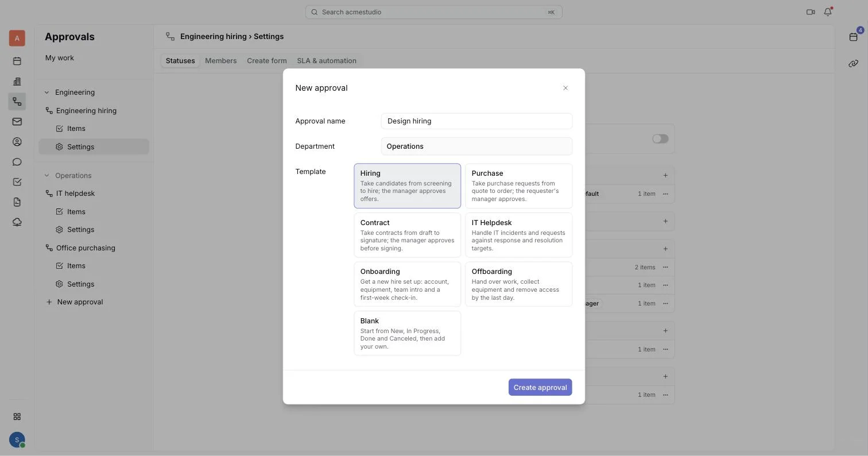Open the S user profile avatar
868x456 pixels.
[x=17, y=440]
